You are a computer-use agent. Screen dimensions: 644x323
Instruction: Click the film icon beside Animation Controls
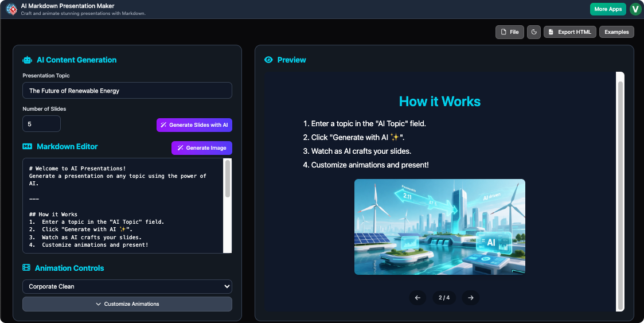pyautogui.click(x=26, y=268)
